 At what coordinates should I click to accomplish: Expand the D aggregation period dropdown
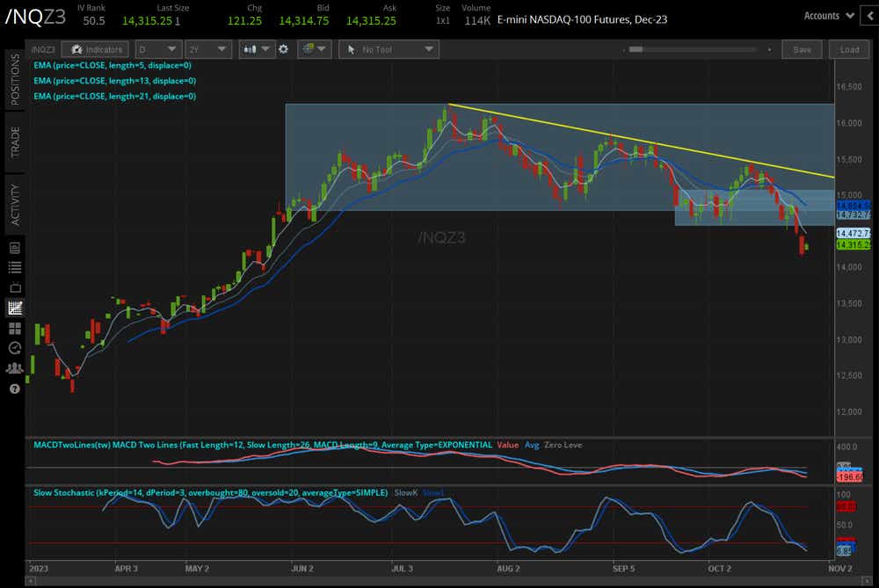click(157, 49)
